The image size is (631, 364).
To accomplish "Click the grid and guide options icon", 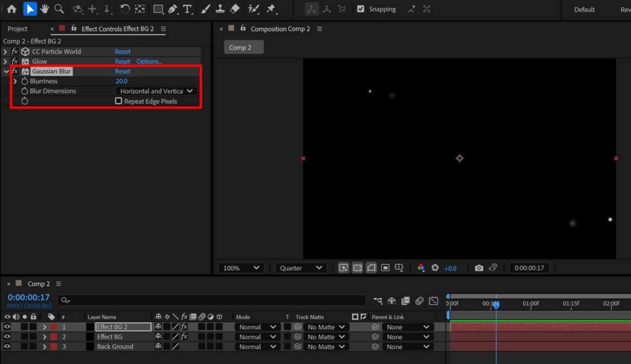I will click(399, 268).
